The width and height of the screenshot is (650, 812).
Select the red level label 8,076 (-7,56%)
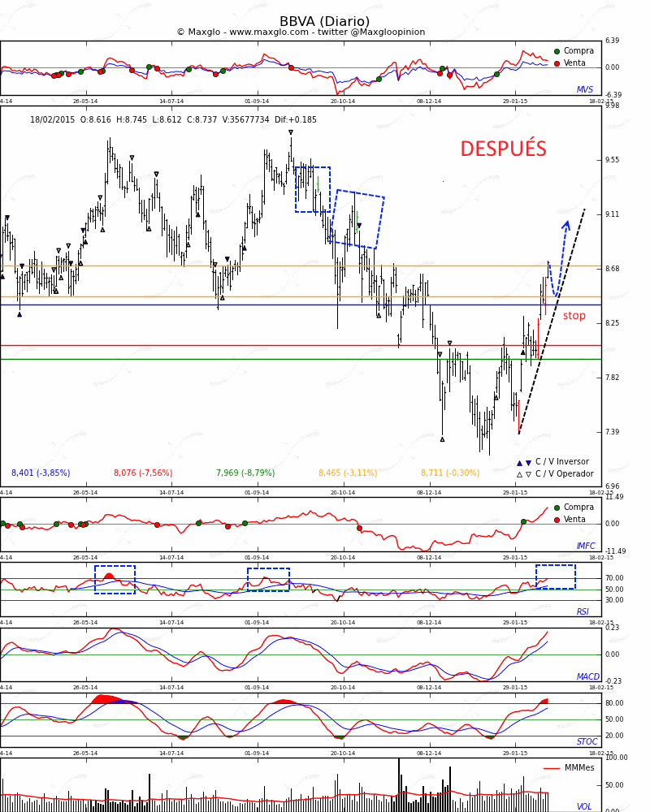point(143,473)
